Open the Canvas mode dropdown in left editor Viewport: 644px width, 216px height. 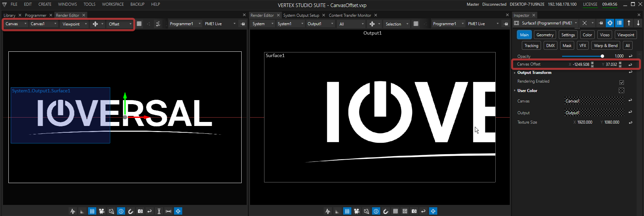click(x=16, y=24)
